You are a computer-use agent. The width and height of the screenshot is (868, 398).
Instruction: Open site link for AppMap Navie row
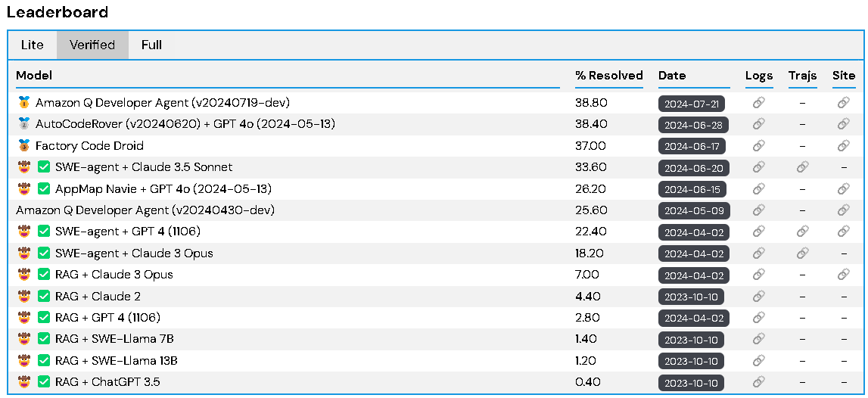pyautogui.click(x=843, y=188)
